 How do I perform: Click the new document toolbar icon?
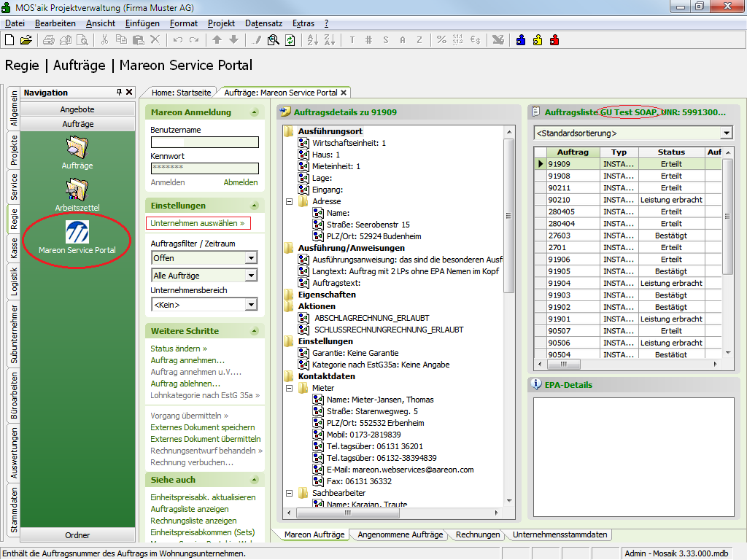pyautogui.click(x=9, y=39)
